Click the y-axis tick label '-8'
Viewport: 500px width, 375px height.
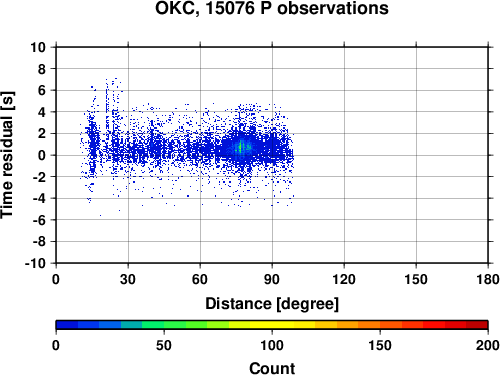(x=39, y=242)
